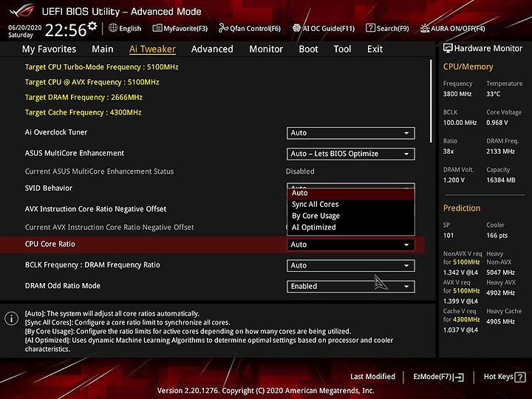Open the Advanced tab
Viewport: 532px width, 399px height.
(x=212, y=50)
